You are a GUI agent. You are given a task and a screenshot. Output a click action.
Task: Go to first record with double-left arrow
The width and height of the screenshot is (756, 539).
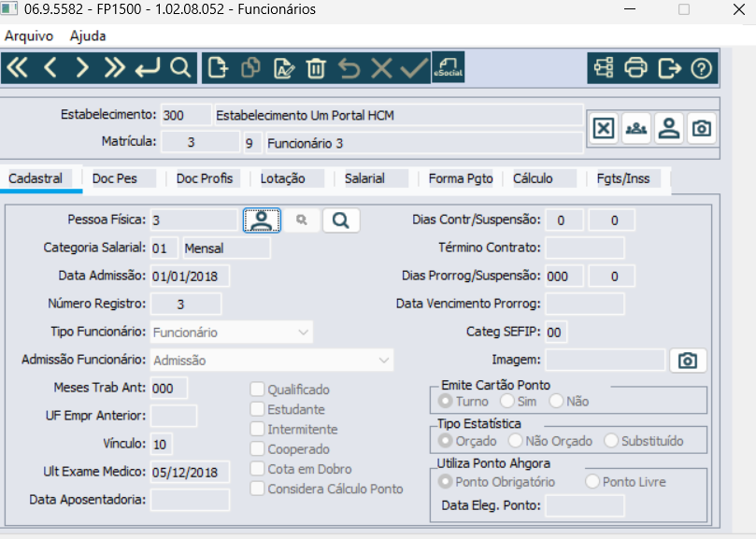[x=18, y=67]
